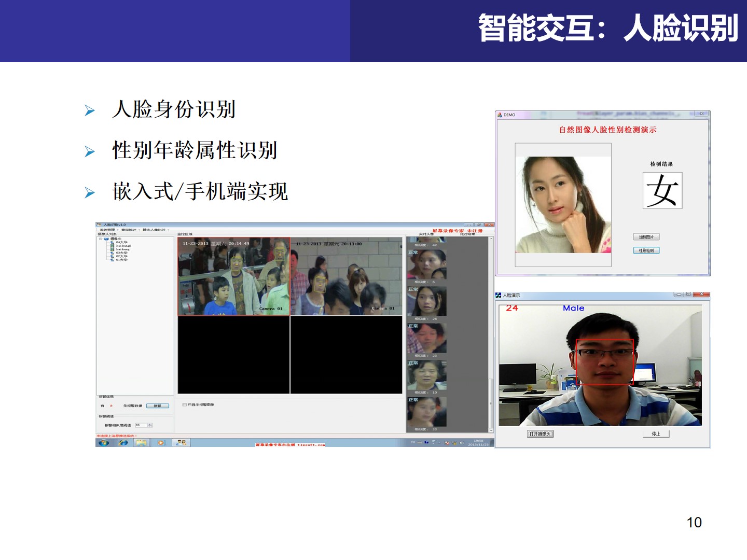The image size is (747, 560).
Task: Select the video feed timestamped 20:14:49
Action: (x=234, y=276)
